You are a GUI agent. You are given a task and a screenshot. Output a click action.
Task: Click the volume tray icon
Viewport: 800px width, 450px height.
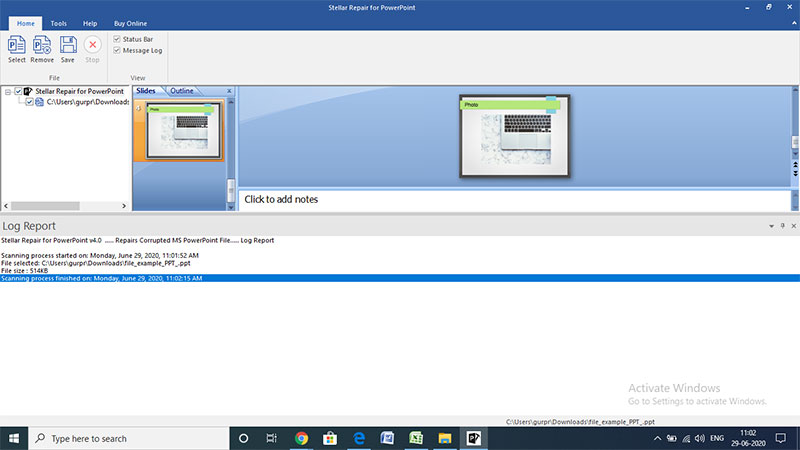coord(700,438)
